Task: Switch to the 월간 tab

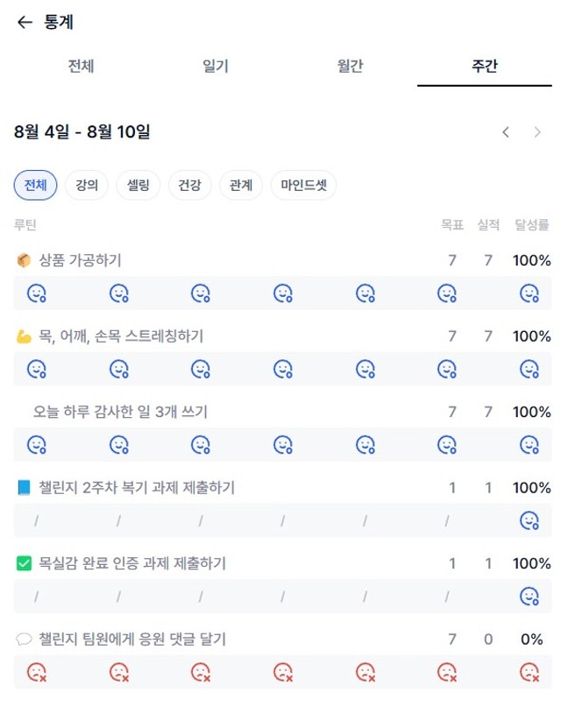Action: (x=350, y=66)
